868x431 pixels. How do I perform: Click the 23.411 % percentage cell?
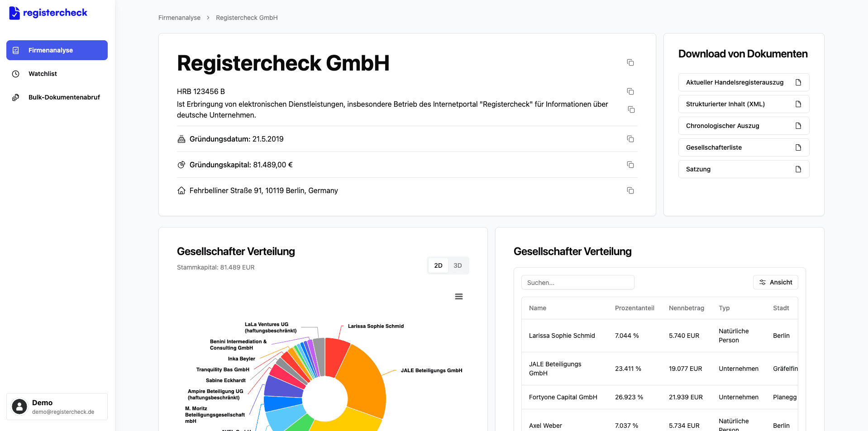[628, 369]
